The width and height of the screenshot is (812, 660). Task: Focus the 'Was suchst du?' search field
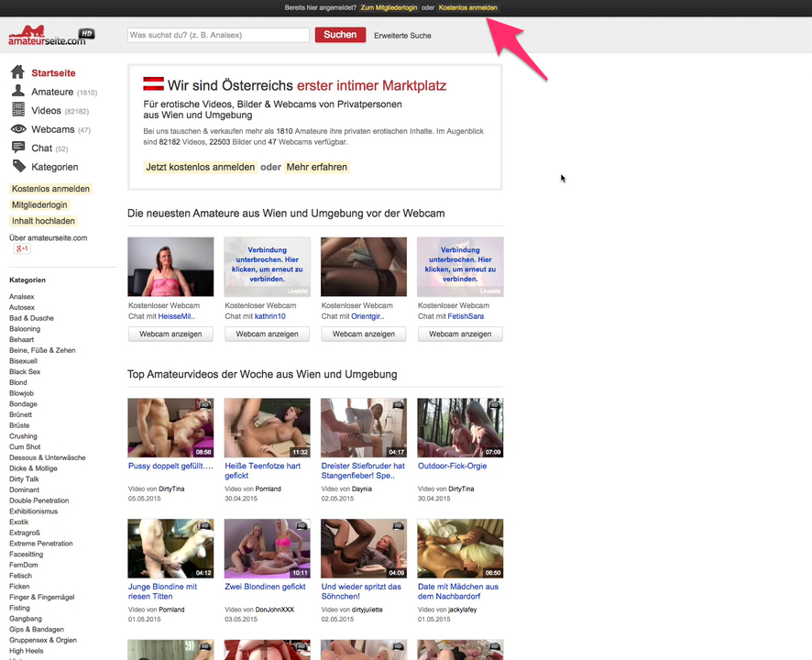click(218, 36)
